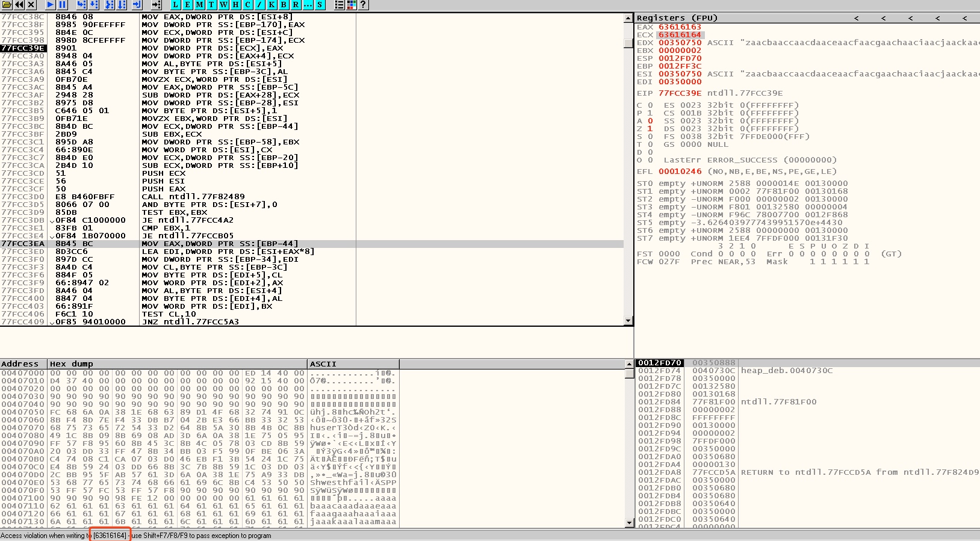Restart the program with the rewind icon

(19, 5)
